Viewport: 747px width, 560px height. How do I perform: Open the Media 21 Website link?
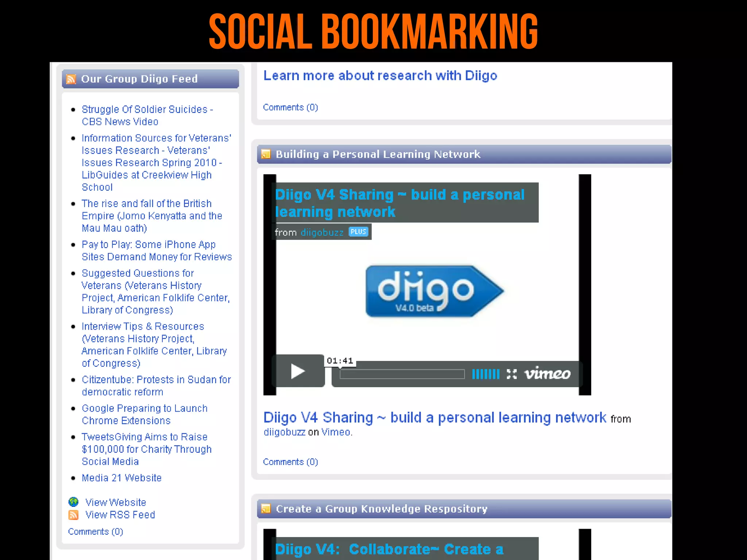pyautogui.click(x=121, y=478)
